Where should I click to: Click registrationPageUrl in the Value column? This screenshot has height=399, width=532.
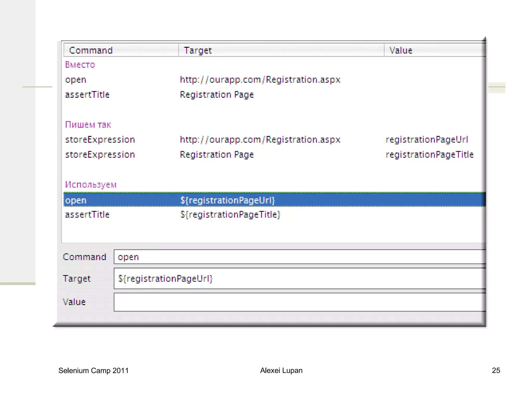click(427, 140)
